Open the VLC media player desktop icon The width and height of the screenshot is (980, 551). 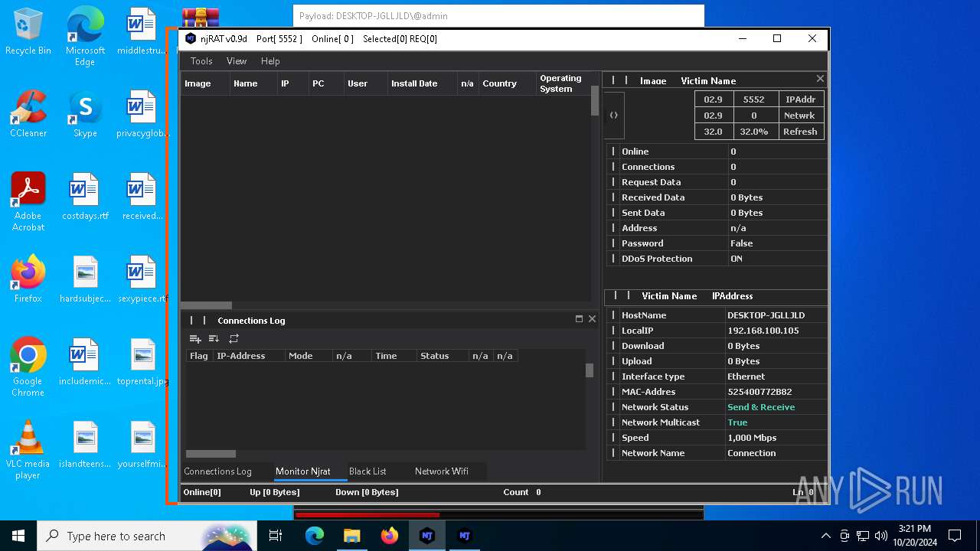[28, 450]
